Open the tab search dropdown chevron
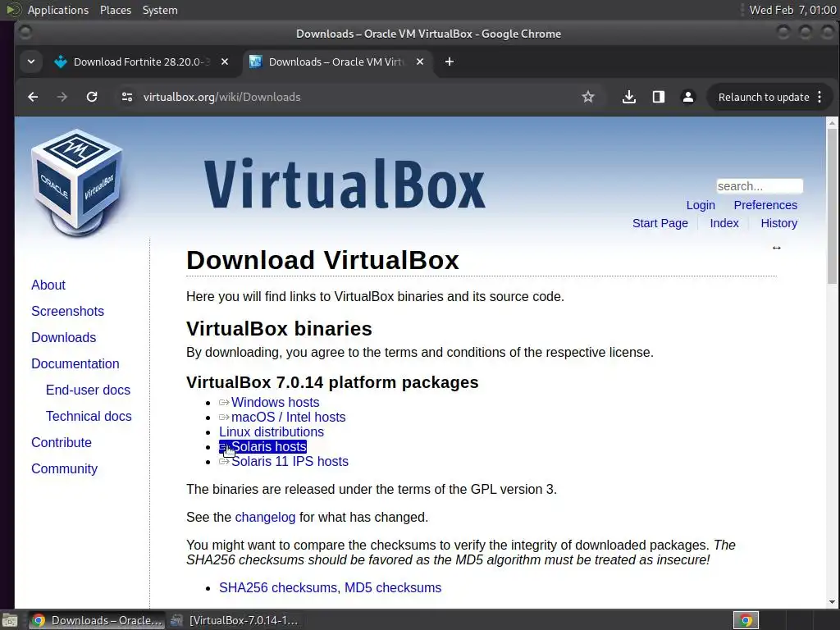The height and width of the screenshot is (630, 840). click(x=31, y=62)
